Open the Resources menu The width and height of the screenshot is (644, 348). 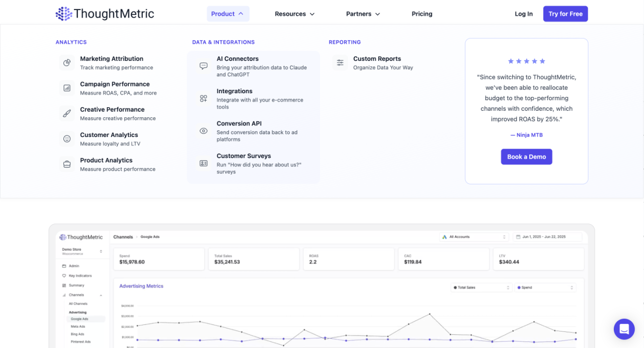point(294,14)
